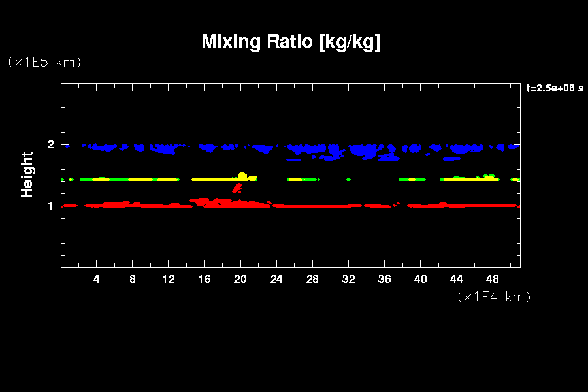Click the (×1E4 km) unit label
Screen dimensions: 588x392
point(494,297)
